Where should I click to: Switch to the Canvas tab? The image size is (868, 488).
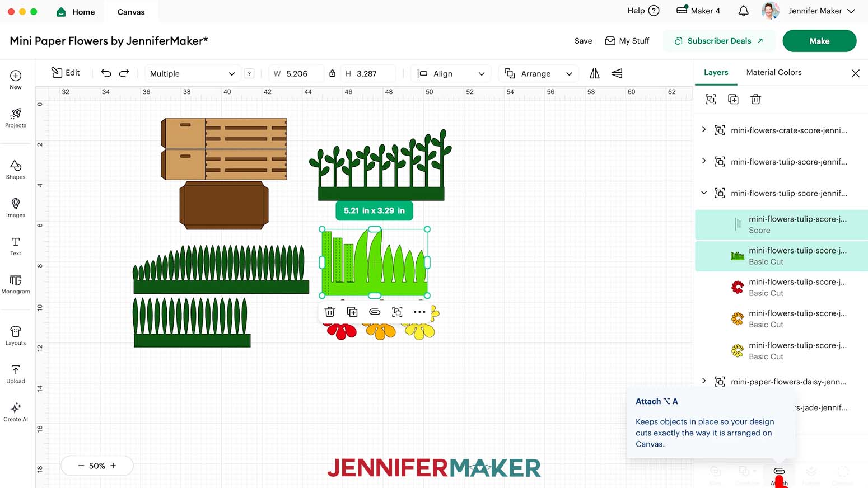(131, 12)
